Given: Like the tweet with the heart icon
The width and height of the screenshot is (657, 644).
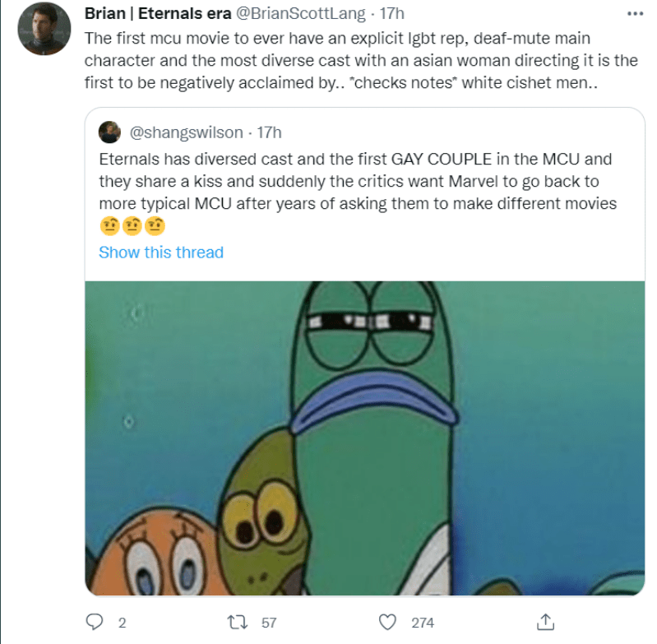Looking at the screenshot, I should pos(386,623).
